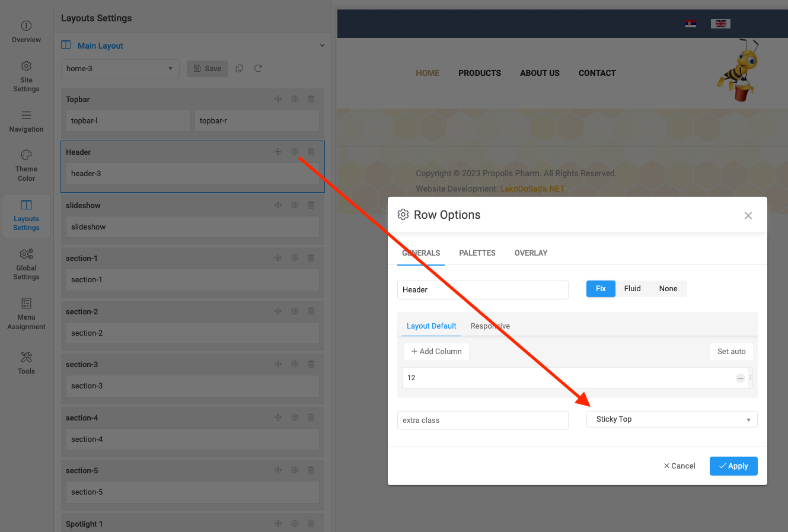The width and height of the screenshot is (788, 532).
Task: Delete the Topbar row
Action: click(x=311, y=99)
